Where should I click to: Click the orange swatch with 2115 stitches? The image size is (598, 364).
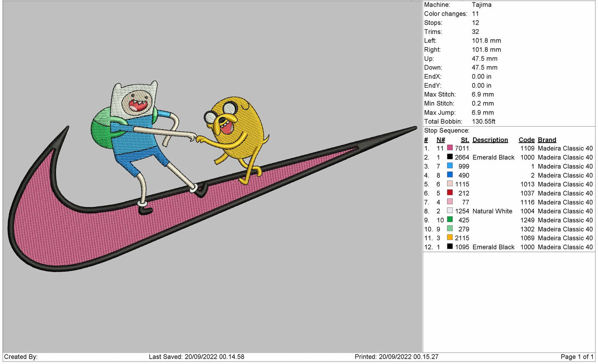pyautogui.click(x=450, y=237)
